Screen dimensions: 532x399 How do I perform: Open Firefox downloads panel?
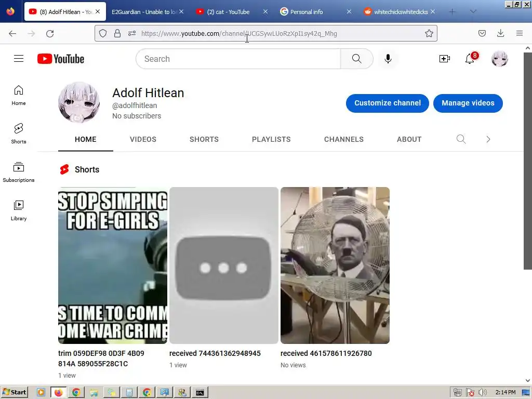click(x=500, y=33)
